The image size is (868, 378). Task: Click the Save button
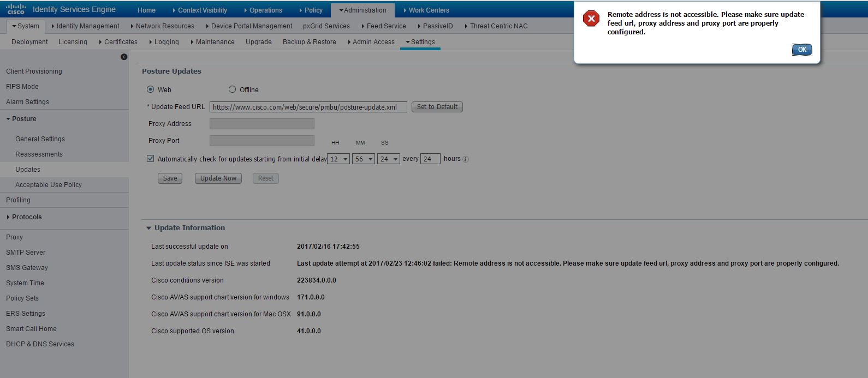point(170,178)
